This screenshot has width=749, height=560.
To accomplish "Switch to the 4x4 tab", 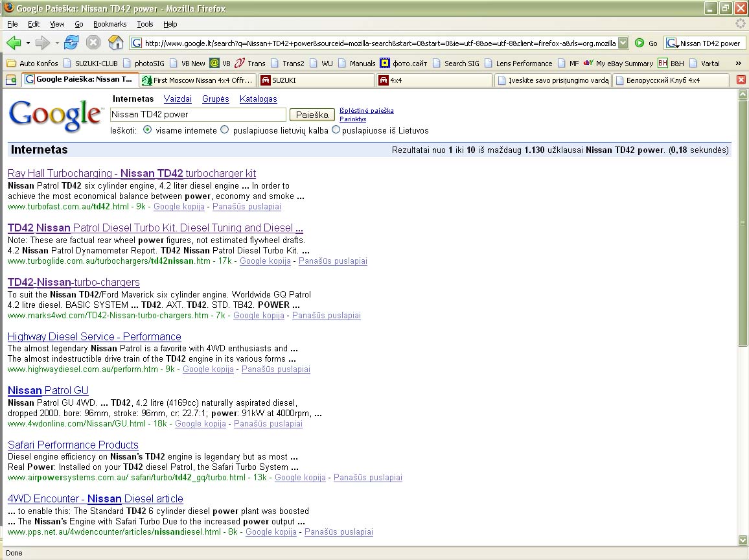I will point(435,80).
